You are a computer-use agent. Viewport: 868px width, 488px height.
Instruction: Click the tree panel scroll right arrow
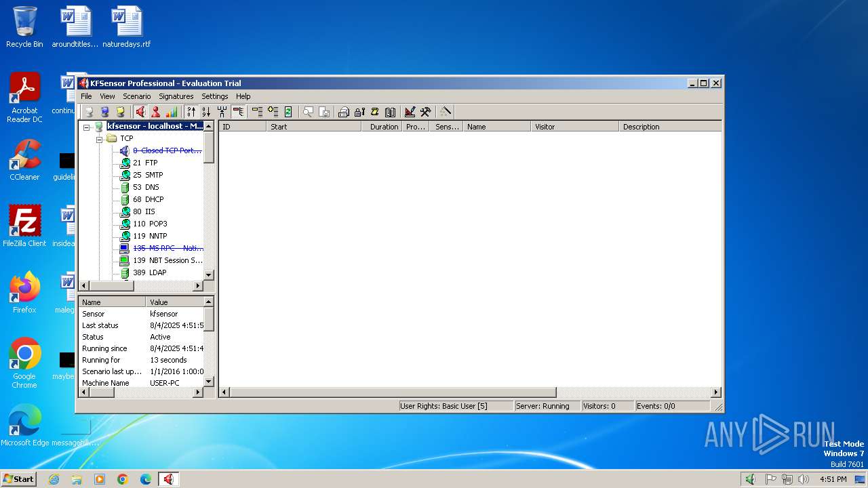199,286
